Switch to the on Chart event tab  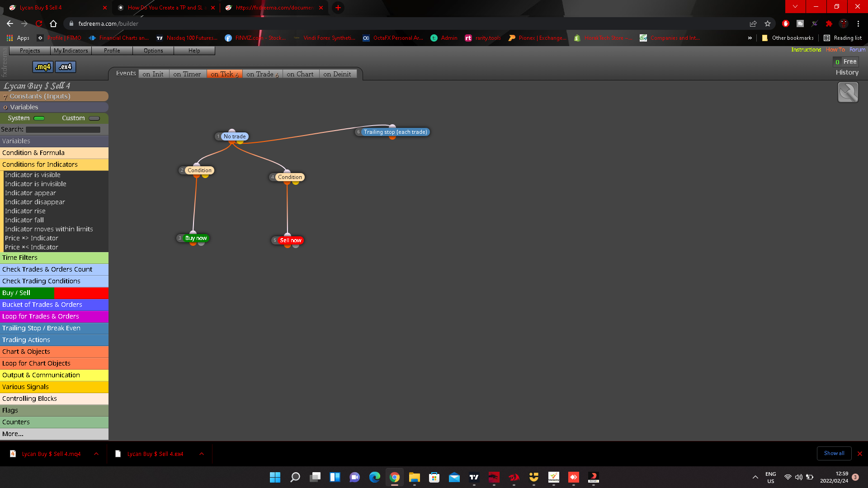pyautogui.click(x=300, y=74)
